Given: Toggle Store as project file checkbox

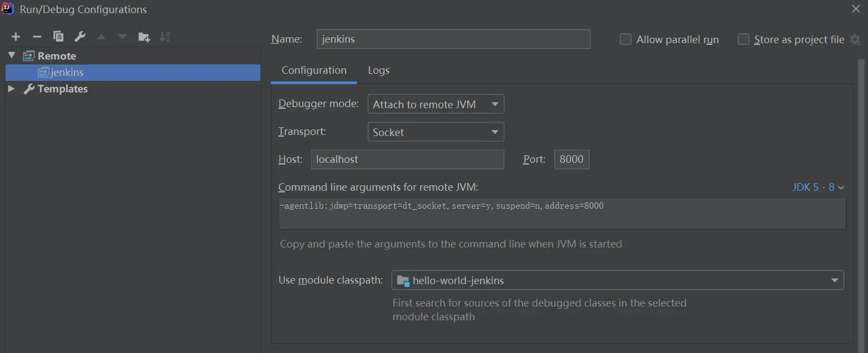Looking at the screenshot, I should point(743,39).
